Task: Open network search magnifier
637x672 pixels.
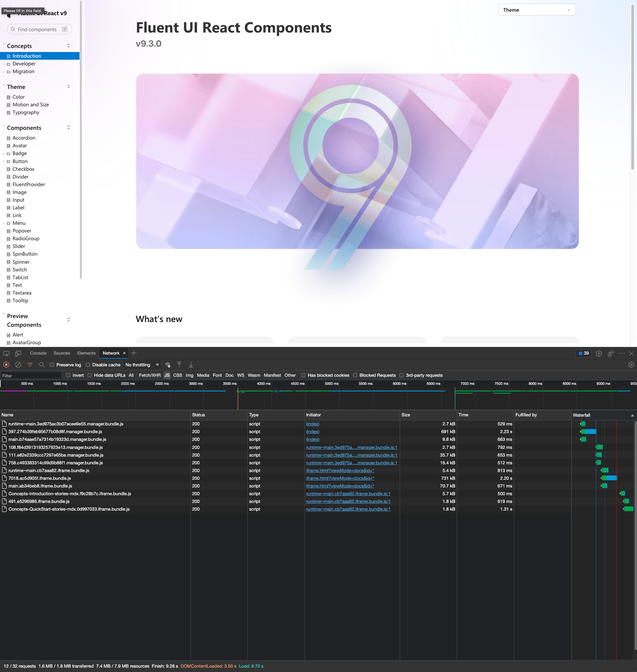Action: (x=42, y=364)
